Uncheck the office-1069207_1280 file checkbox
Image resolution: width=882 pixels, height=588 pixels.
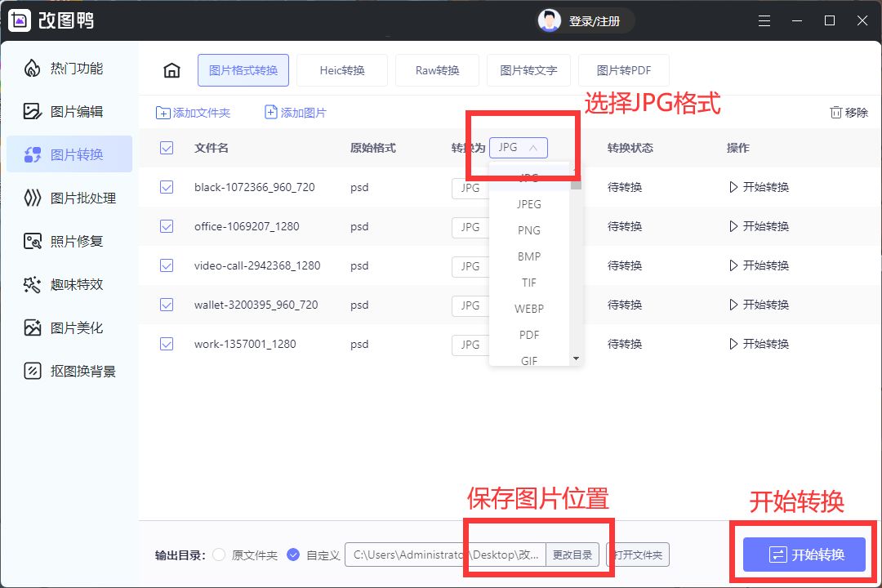click(x=167, y=226)
